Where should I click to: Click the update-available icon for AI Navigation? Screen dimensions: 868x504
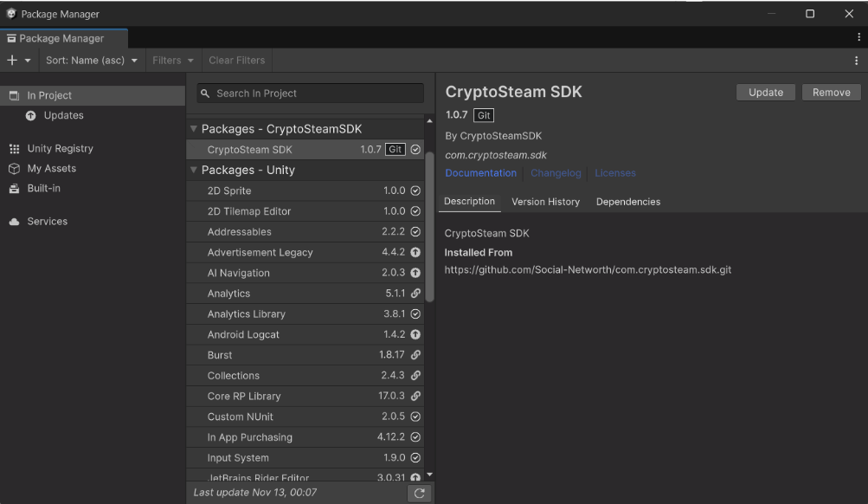pos(415,273)
